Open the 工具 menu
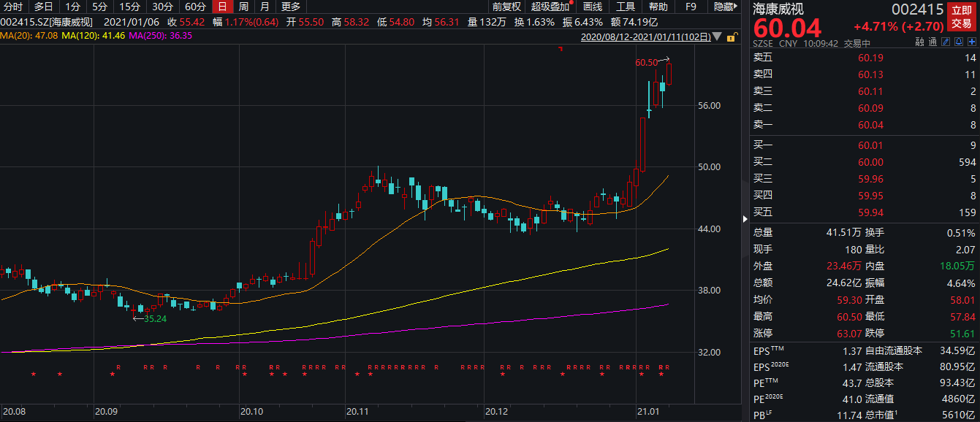980x422 pixels. click(626, 7)
